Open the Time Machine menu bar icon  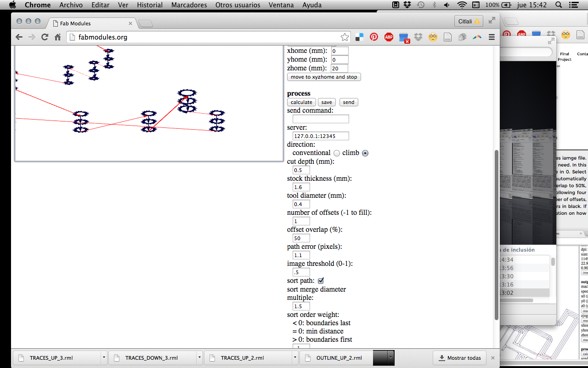coord(421,5)
